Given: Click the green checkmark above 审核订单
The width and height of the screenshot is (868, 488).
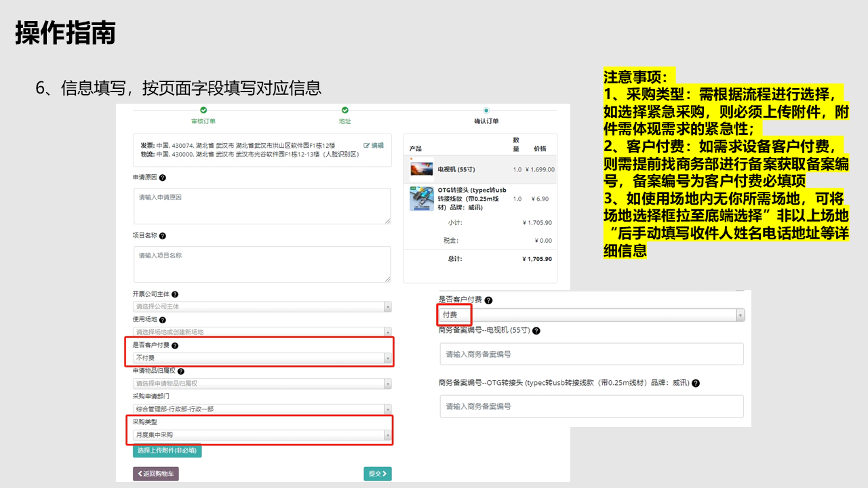Looking at the screenshot, I should pyautogui.click(x=203, y=110).
